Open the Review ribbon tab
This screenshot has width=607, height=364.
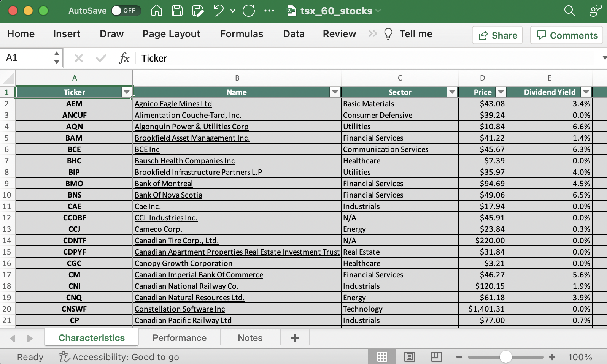[x=339, y=34]
